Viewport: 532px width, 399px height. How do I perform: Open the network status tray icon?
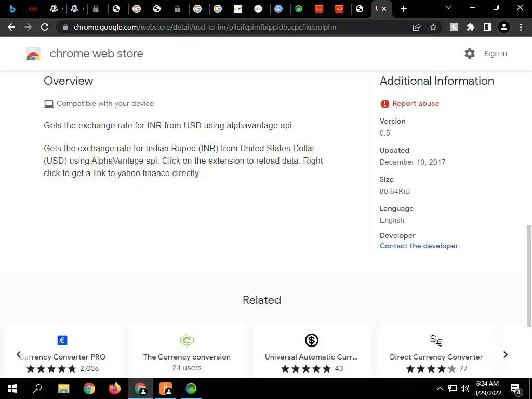click(x=453, y=389)
